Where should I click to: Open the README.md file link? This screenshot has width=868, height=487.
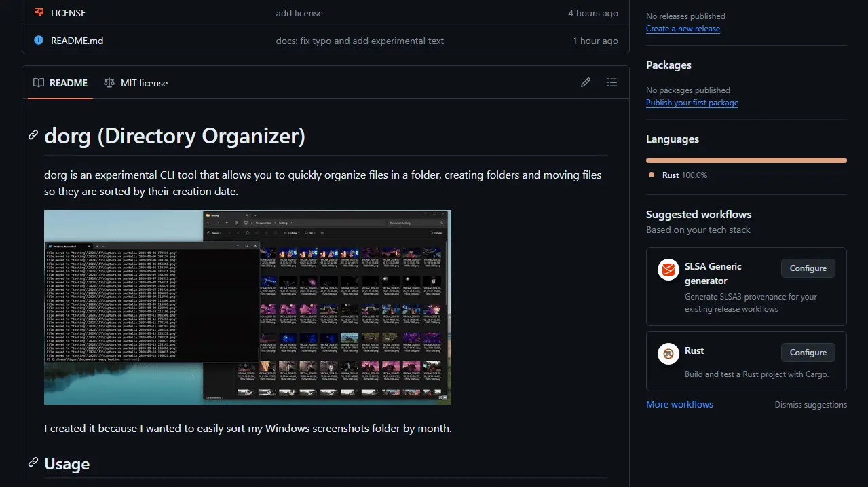(77, 41)
